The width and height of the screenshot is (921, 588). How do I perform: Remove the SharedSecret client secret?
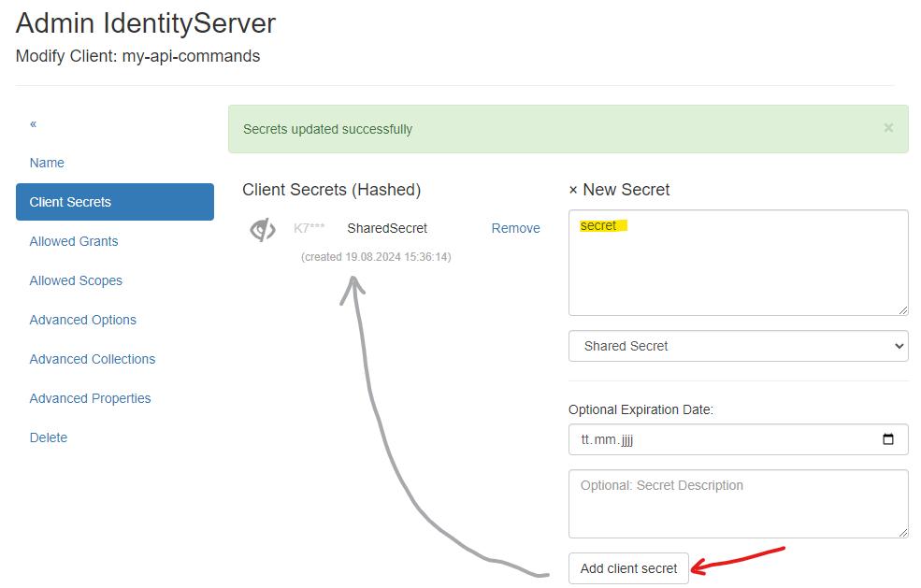point(515,228)
